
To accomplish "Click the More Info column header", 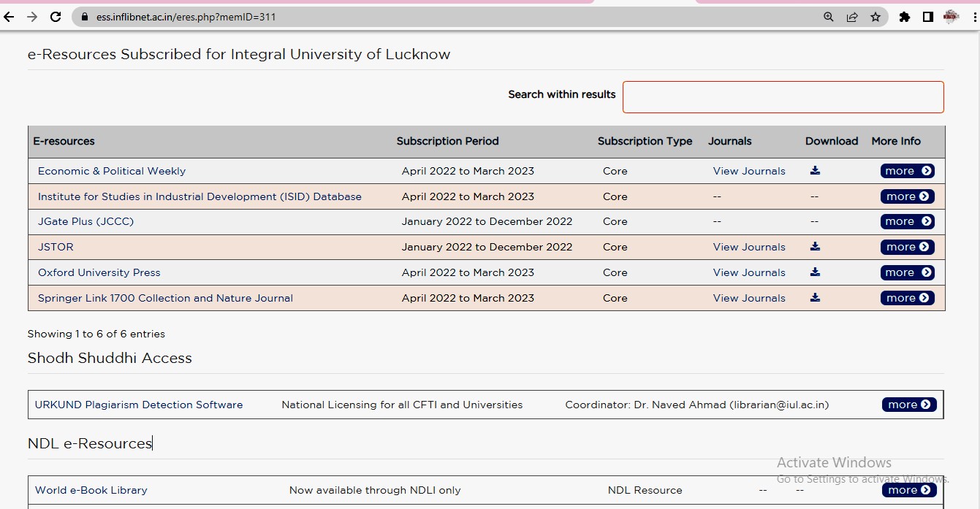I will tap(896, 141).
